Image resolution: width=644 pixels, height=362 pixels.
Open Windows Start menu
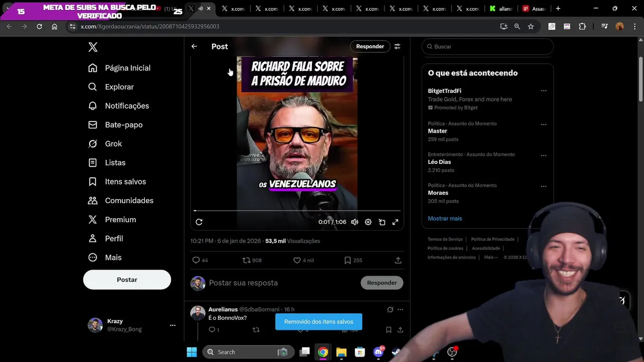click(192, 352)
